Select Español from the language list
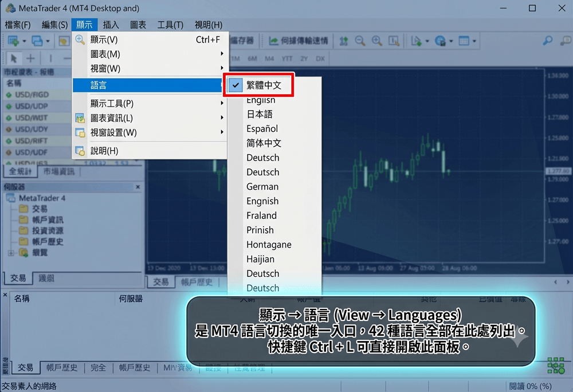The image size is (573, 392). [x=262, y=128]
